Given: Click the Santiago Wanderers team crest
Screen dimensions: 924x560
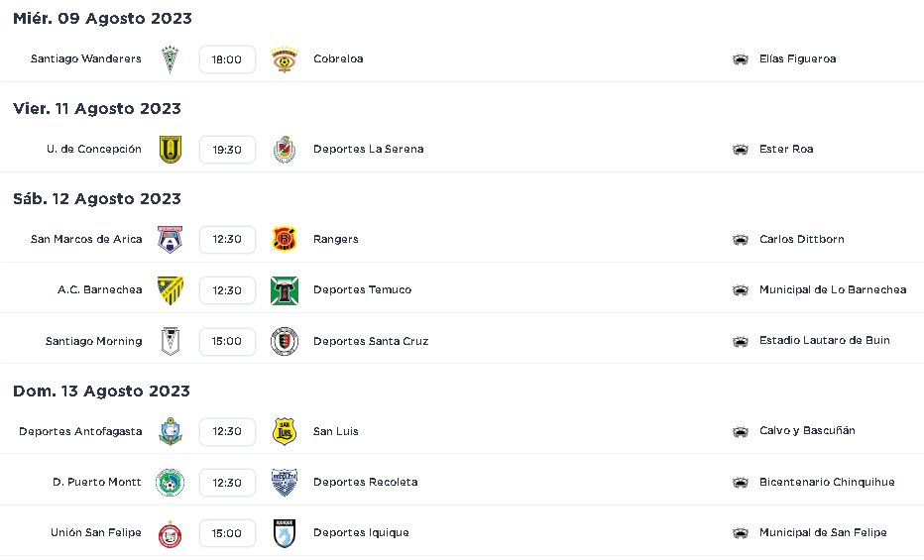Looking at the screenshot, I should pos(170,59).
